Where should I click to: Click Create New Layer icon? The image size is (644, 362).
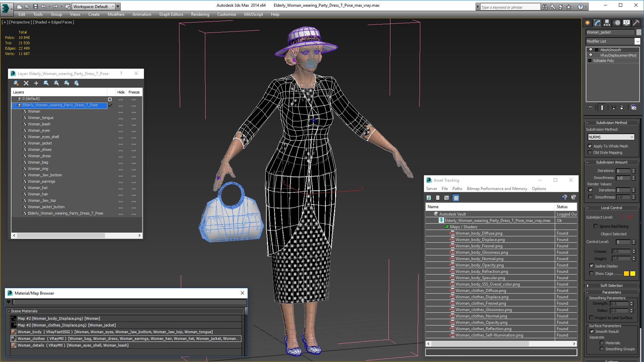(16, 83)
